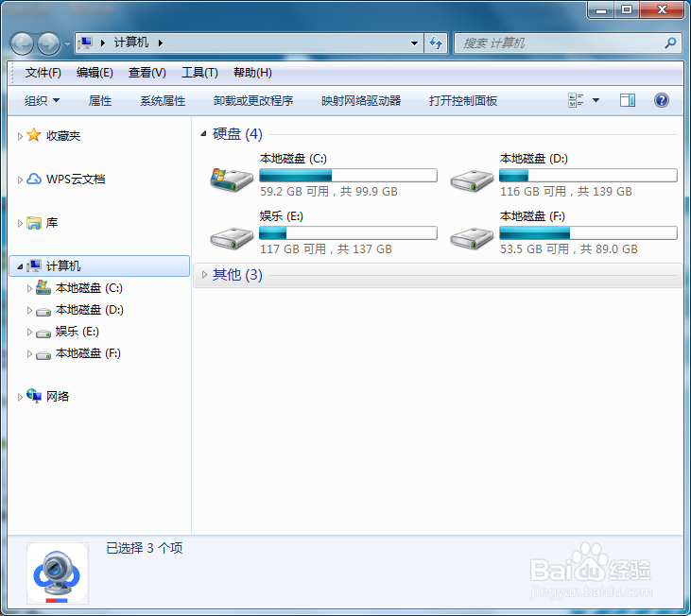691x616 pixels.
Task: Expand WPS云文档 tree node
Action: click(x=20, y=180)
